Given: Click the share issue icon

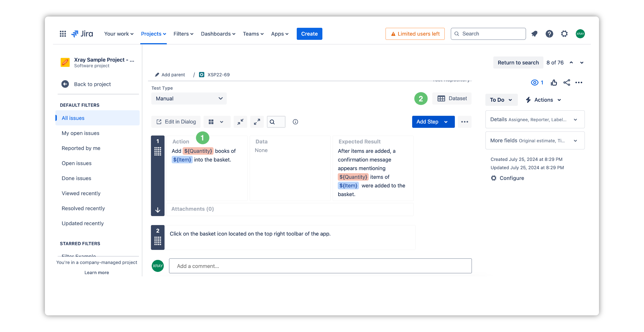Looking at the screenshot, I should [567, 83].
